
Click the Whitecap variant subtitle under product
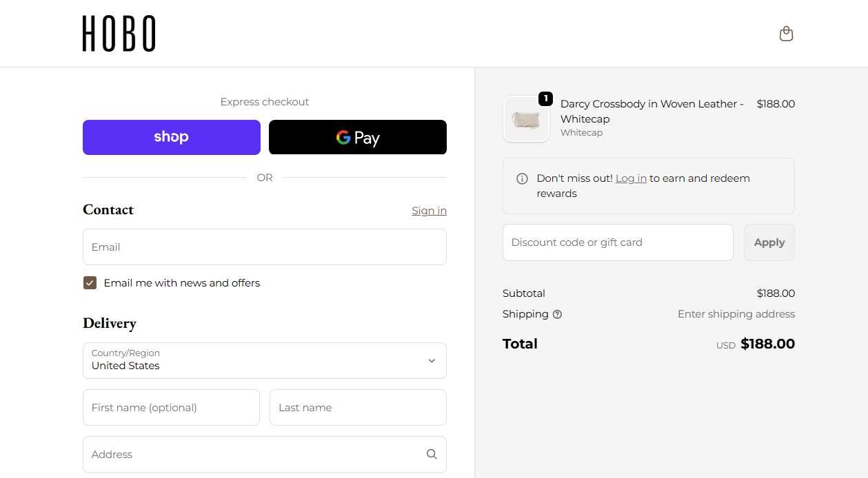pyautogui.click(x=581, y=133)
